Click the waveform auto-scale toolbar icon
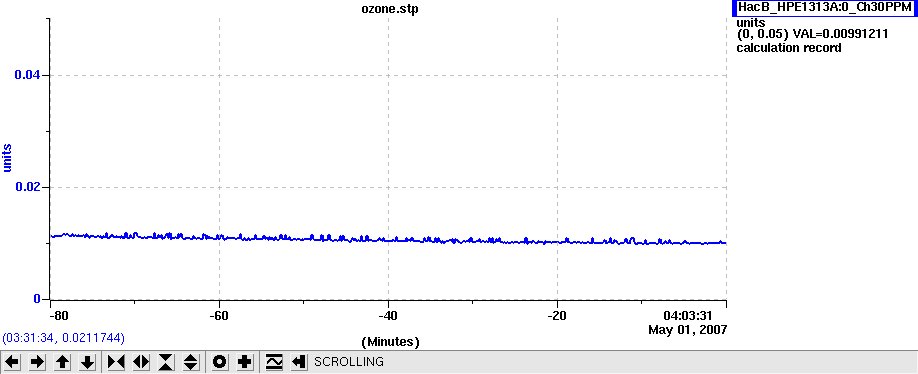 pos(273,362)
